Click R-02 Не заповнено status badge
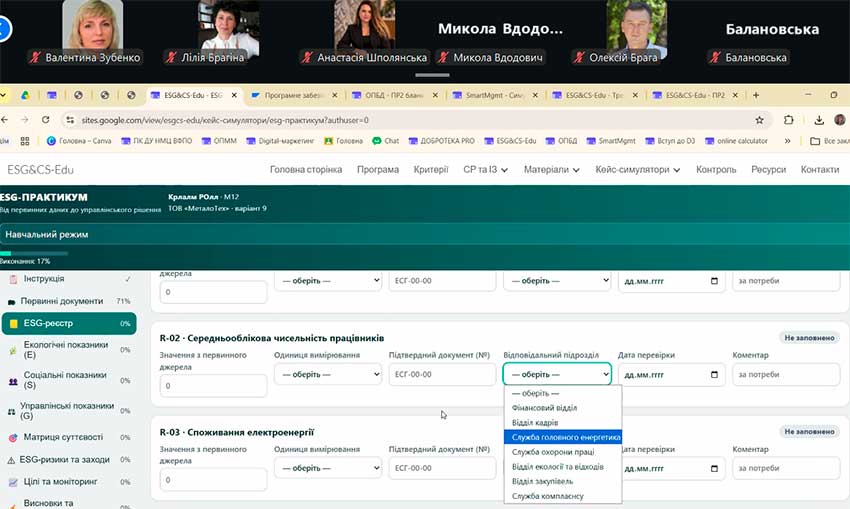Image resolution: width=850 pixels, height=509 pixels. click(809, 338)
